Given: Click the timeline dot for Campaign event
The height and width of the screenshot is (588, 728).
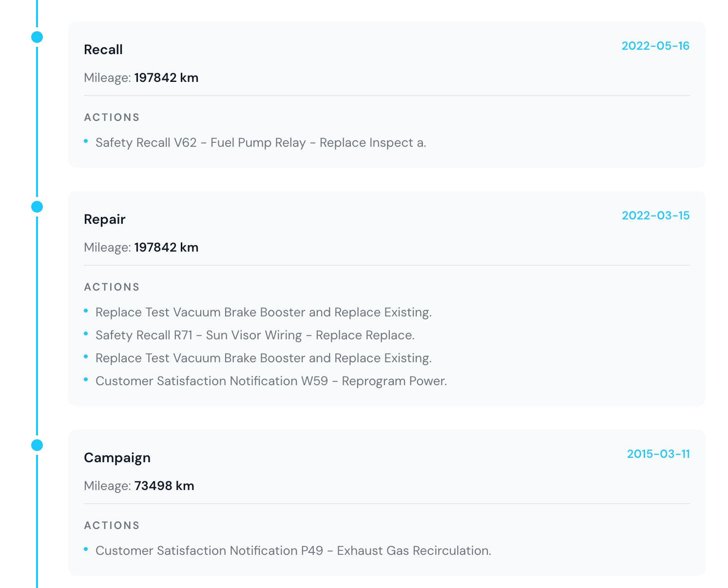Looking at the screenshot, I should (x=37, y=445).
